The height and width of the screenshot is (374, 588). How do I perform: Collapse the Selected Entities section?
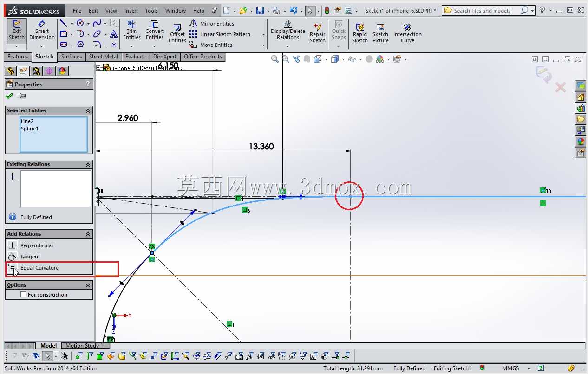[x=88, y=110]
